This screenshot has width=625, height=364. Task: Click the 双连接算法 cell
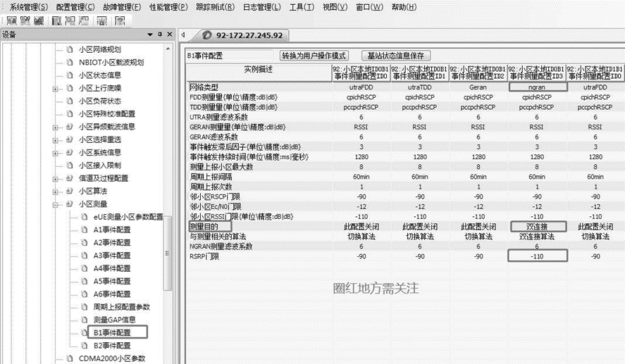pyautogui.click(x=538, y=237)
